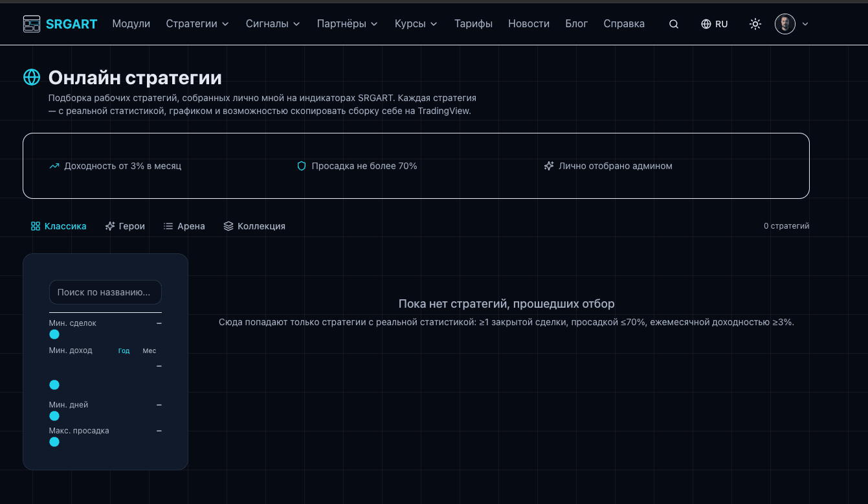Click the Поиск по названию search field
Image resolution: width=868 pixels, height=504 pixels.
[x=105, y=292]
